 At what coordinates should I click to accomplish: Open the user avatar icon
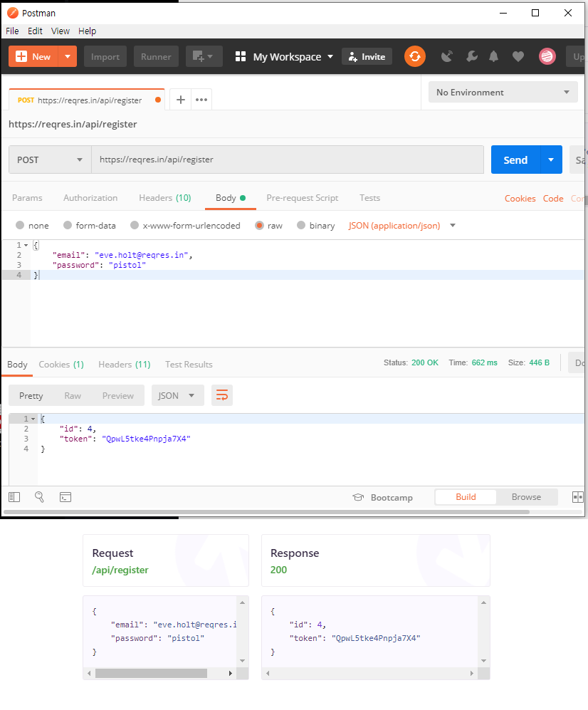point(547,56)
